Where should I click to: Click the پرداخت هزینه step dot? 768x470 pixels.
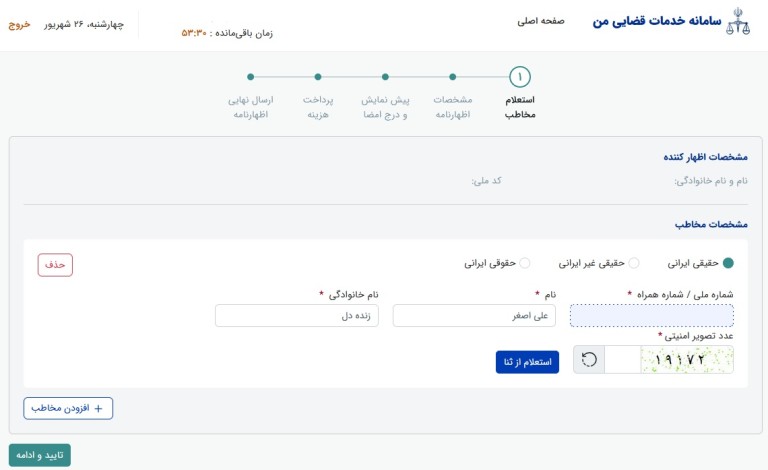coord(317,77)
